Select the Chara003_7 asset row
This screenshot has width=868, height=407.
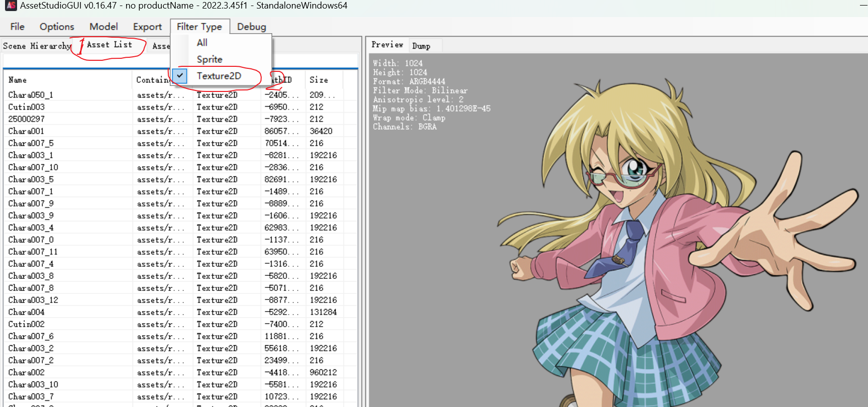point(181,396)
